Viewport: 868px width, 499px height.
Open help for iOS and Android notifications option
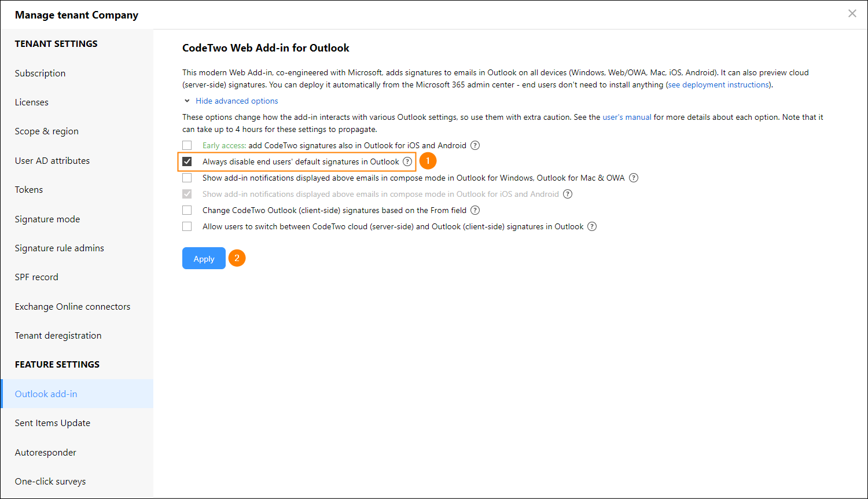pos(567,194)
